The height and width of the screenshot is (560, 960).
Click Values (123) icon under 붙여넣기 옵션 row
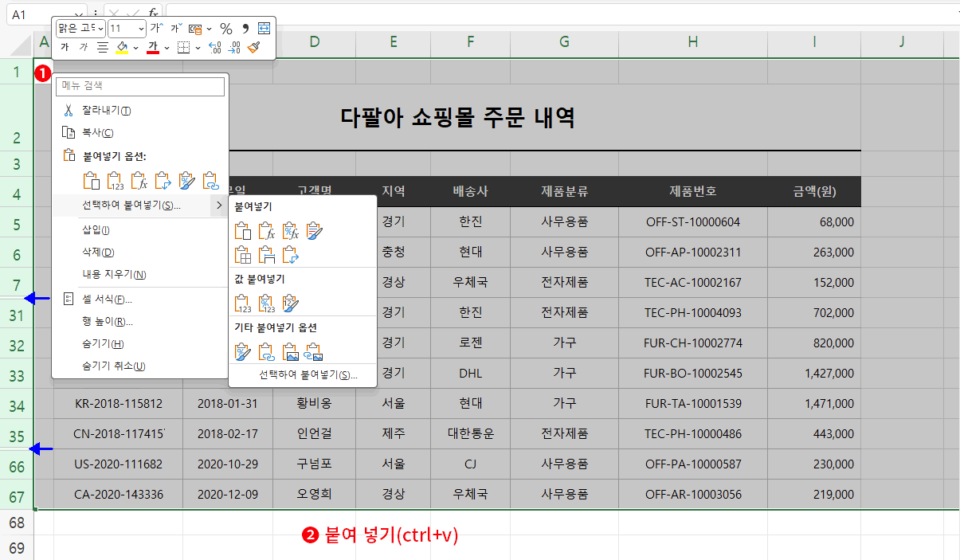point(115,180)
